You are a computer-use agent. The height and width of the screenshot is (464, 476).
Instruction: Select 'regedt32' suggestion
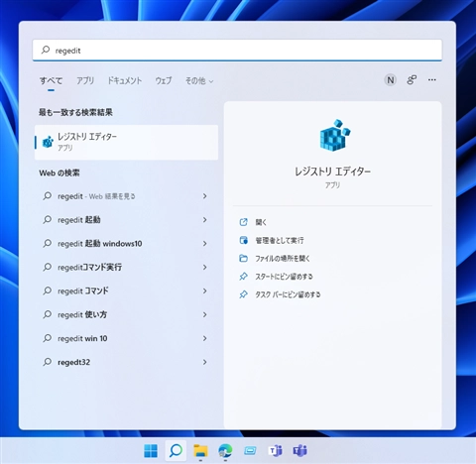coord(126,362)
